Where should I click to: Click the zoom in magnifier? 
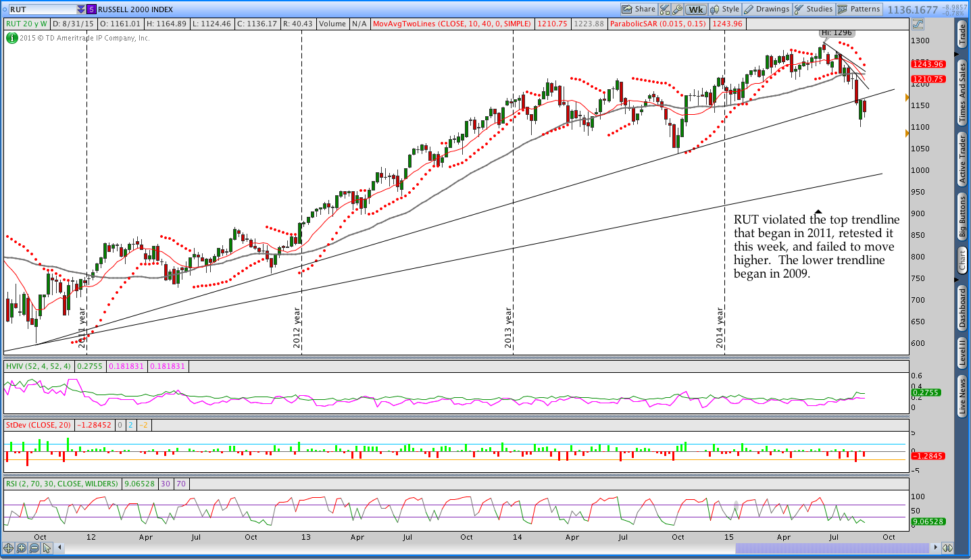tap(21, 548)
